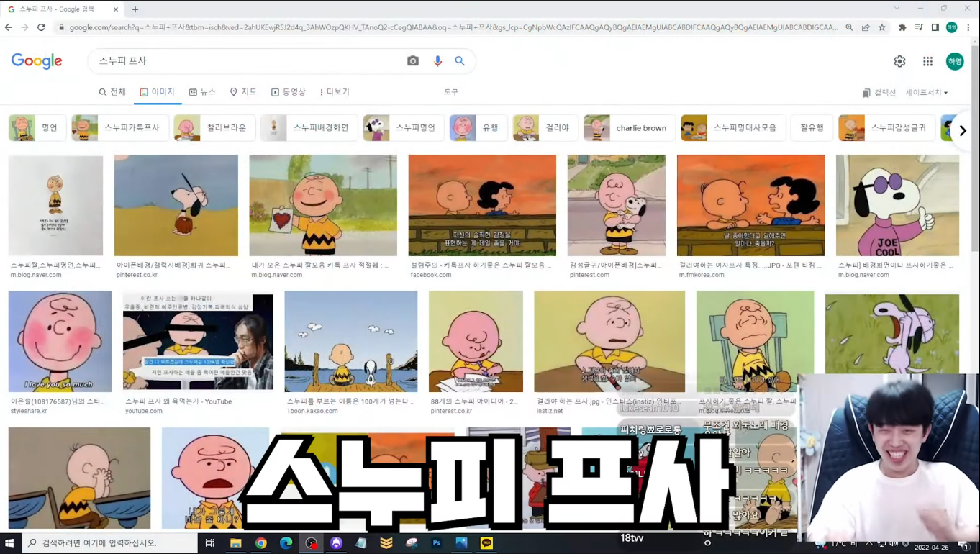Open the Google account avatar on the page

955,61
